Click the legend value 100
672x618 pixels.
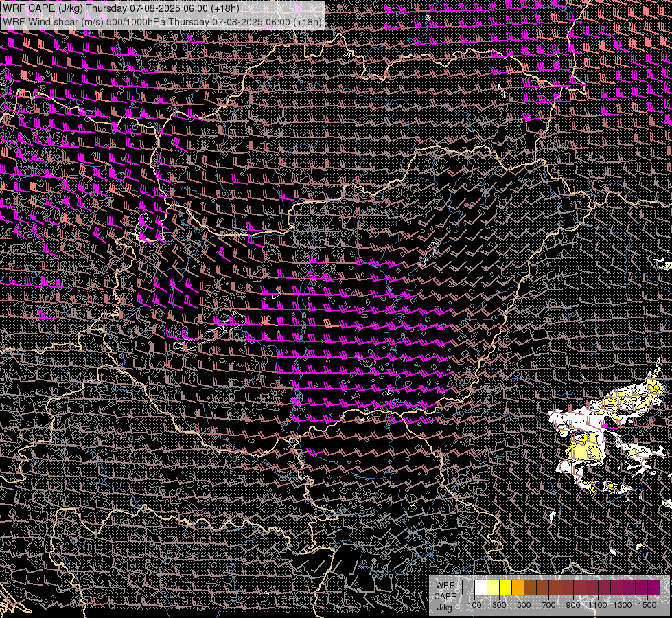pyautogui.click(x=474, y=605)
